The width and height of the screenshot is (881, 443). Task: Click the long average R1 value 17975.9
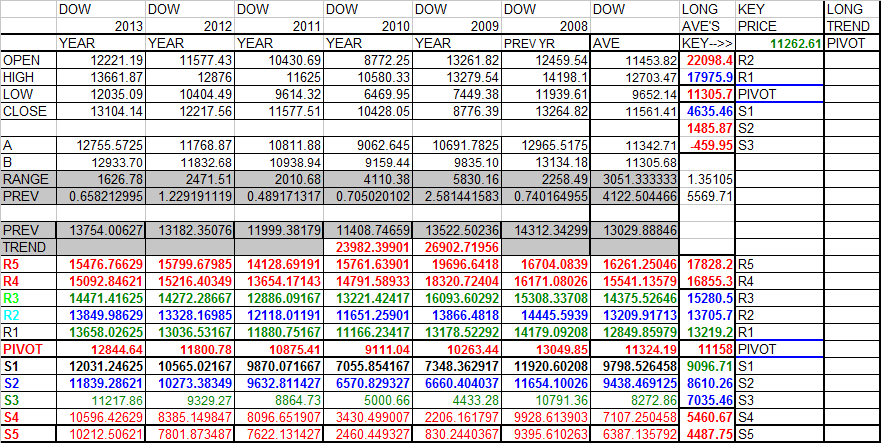point(708,77)
